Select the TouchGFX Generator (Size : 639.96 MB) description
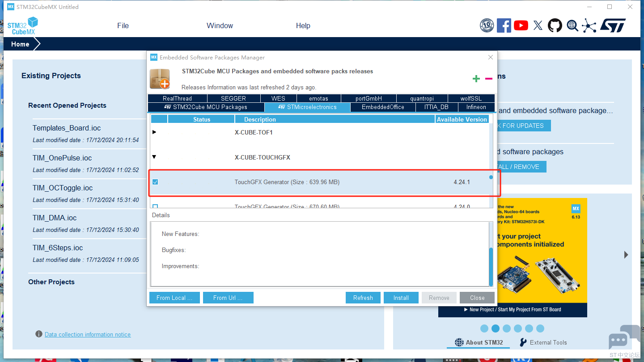 click(x=287, y=182)
